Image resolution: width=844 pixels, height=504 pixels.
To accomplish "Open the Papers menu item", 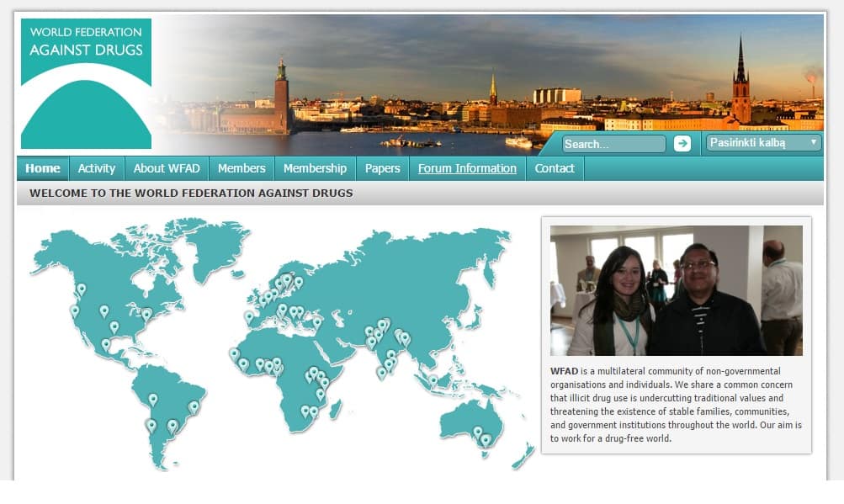I will [382, 168].
